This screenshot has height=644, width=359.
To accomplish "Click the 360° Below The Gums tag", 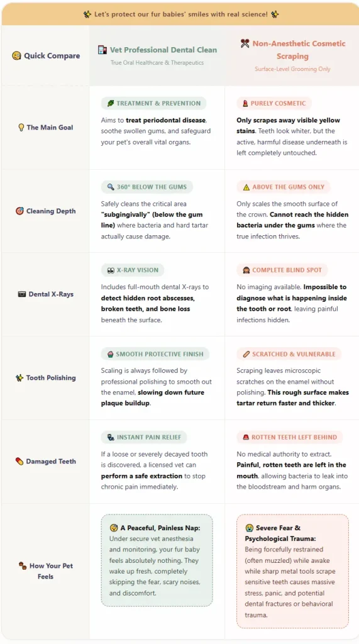I will (146, 187).
